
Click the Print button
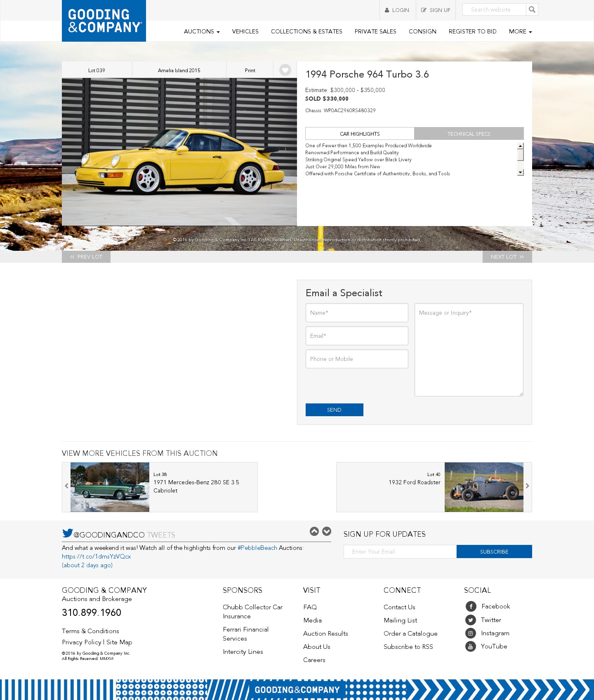250,70
